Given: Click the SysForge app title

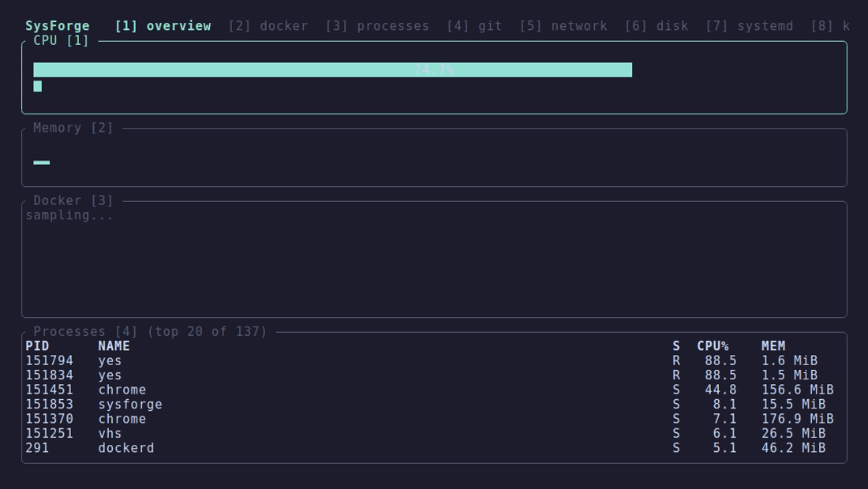Looking at the screenshot, I should [x=58, y=26].
